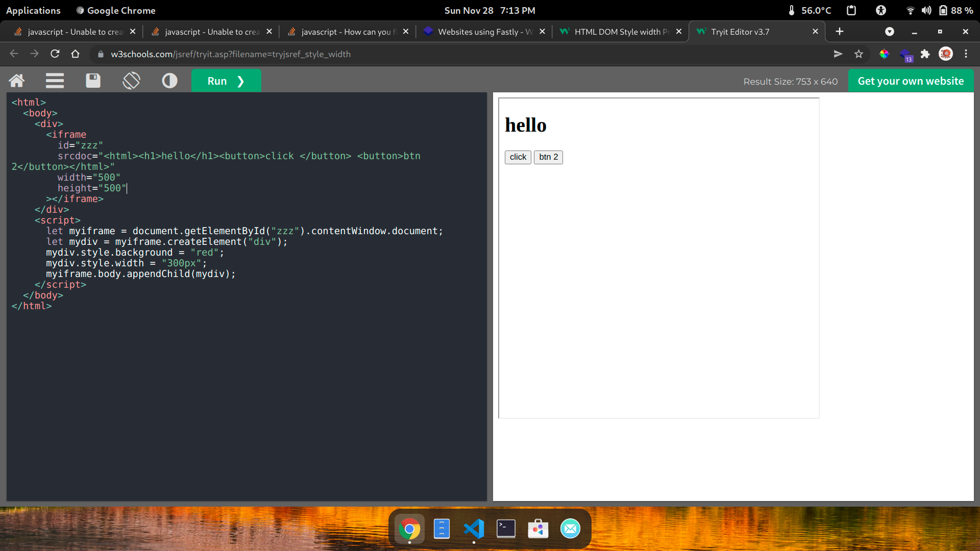Toggle dark/light theme contrast icon
This screenshot has width=980, height=551.
point(169,81)
